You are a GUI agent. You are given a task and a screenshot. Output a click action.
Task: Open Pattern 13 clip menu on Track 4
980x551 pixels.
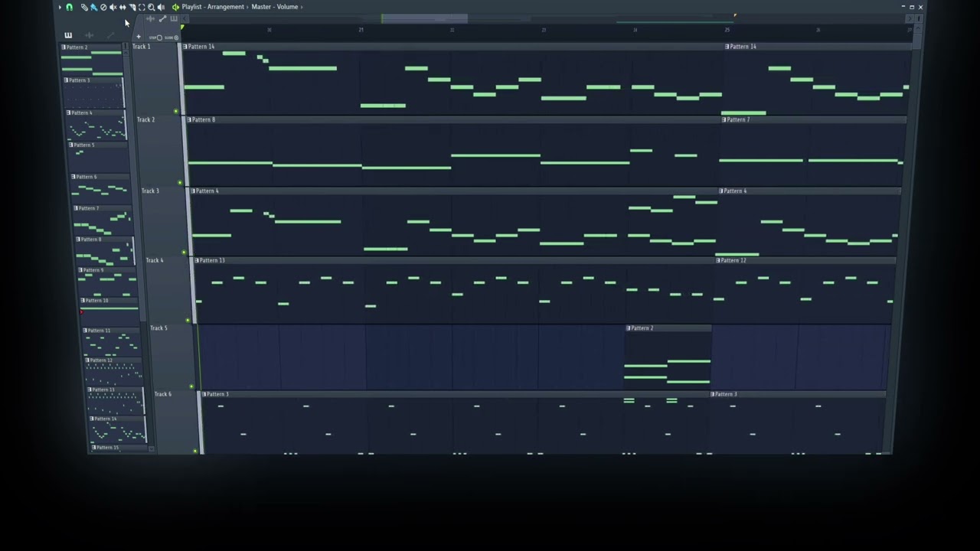198,260
